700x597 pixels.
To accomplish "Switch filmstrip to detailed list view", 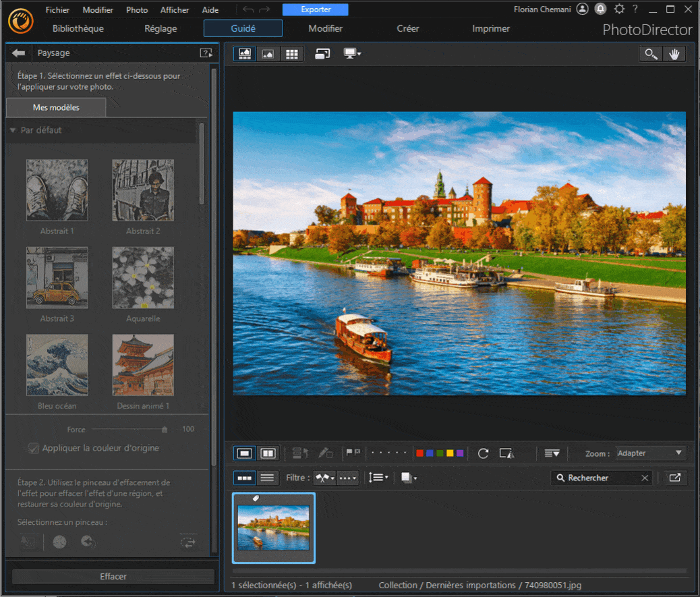I will pyautogui.click(x=267, y=477).
